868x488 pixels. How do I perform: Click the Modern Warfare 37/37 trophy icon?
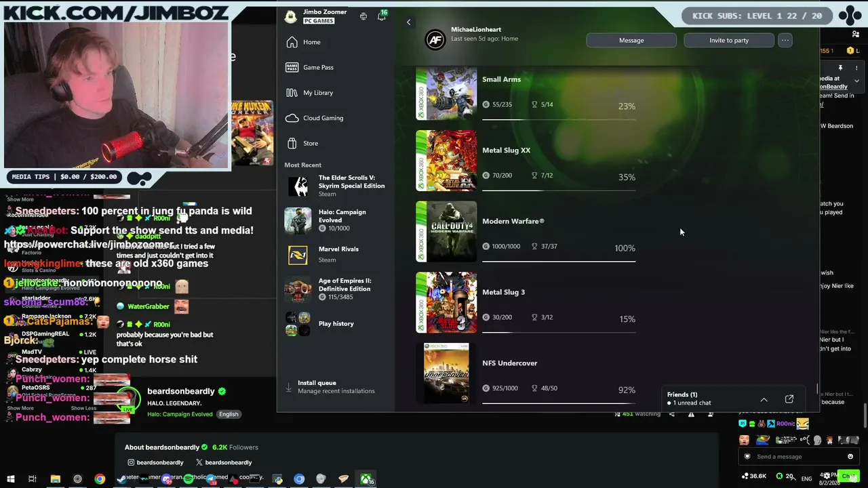(534, 247)
